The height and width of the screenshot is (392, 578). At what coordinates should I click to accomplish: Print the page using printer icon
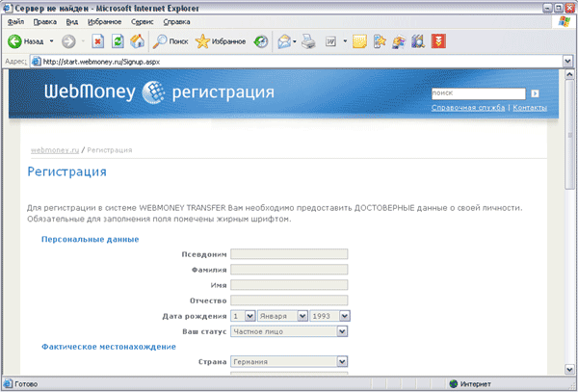pos(308,41)
